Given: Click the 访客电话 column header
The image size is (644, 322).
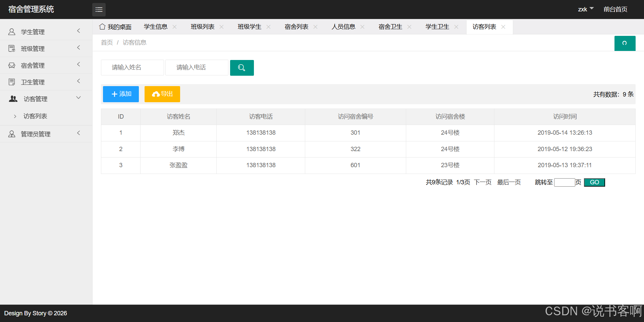Looking at the screenshot, I should [x=261, y=117].
